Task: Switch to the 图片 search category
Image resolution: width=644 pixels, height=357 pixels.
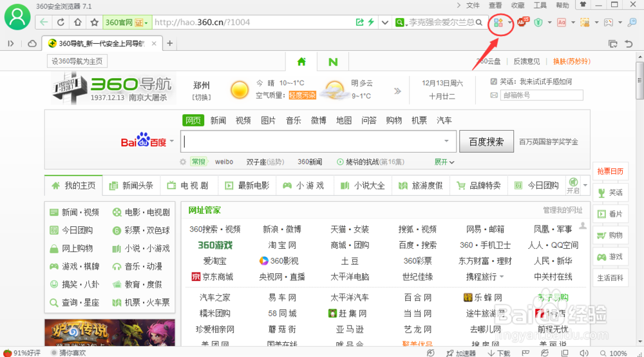Action: click(268, 121)
